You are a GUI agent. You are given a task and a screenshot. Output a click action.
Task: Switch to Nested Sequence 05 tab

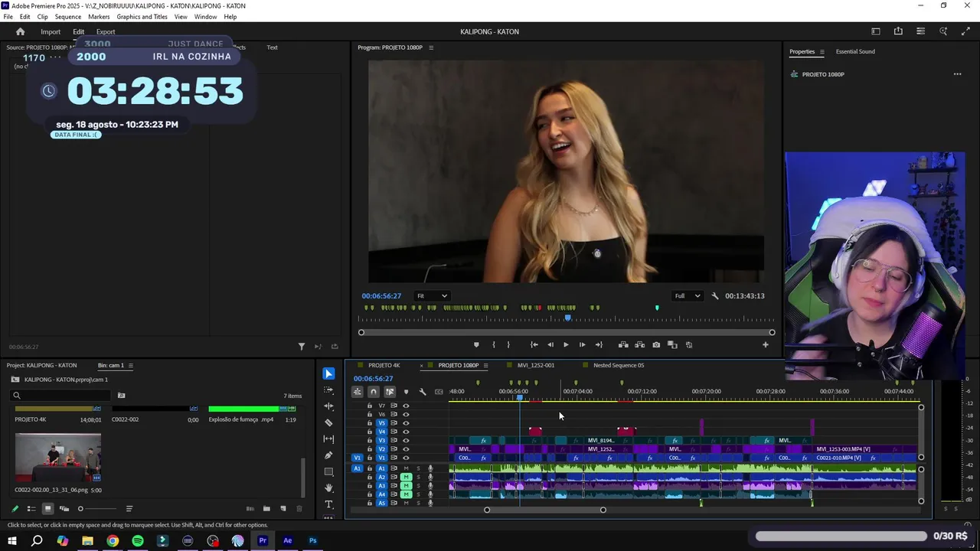point(619,366)
